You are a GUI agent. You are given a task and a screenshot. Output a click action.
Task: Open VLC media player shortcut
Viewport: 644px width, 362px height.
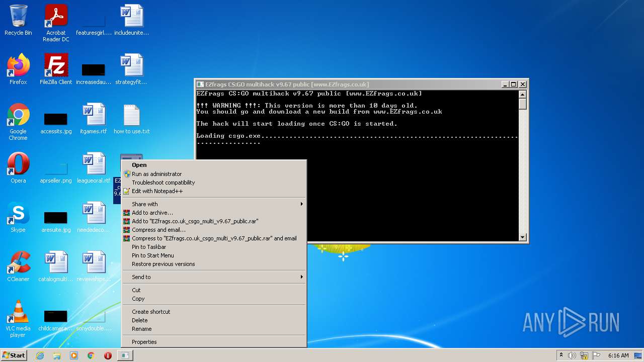(x=18, y=319)
